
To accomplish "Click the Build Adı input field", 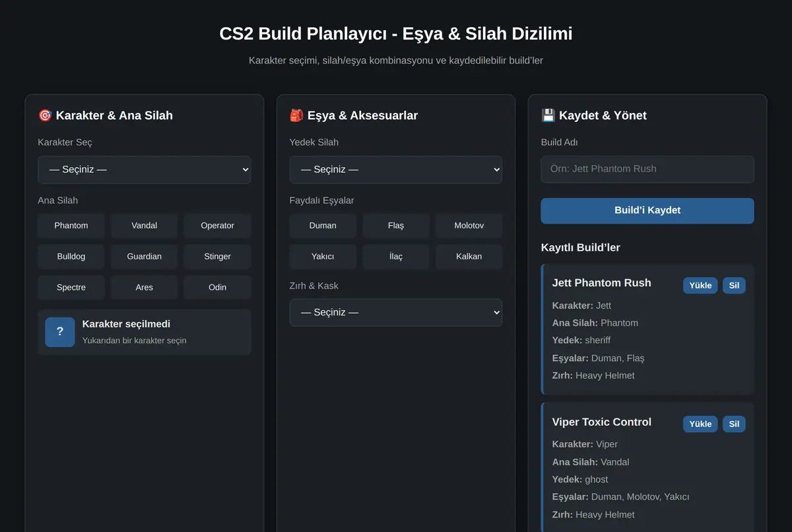I will [x=647, y=169].
